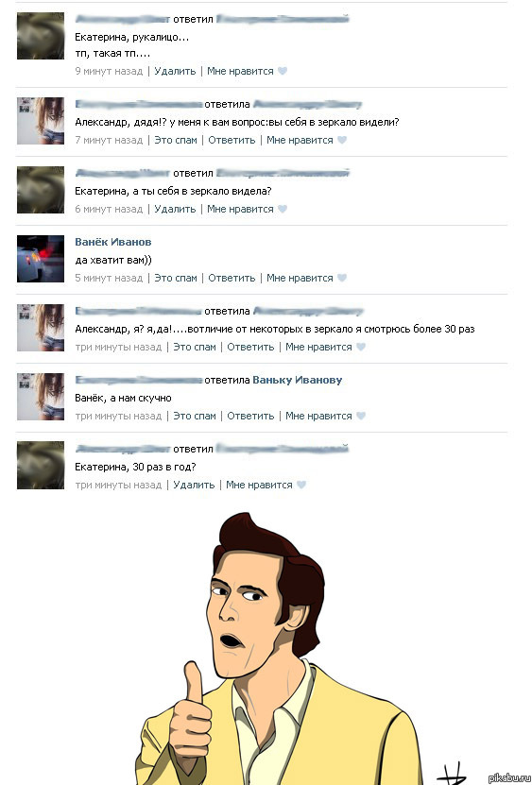Click the cartoon man thumbs-up image

pos(278,649)
